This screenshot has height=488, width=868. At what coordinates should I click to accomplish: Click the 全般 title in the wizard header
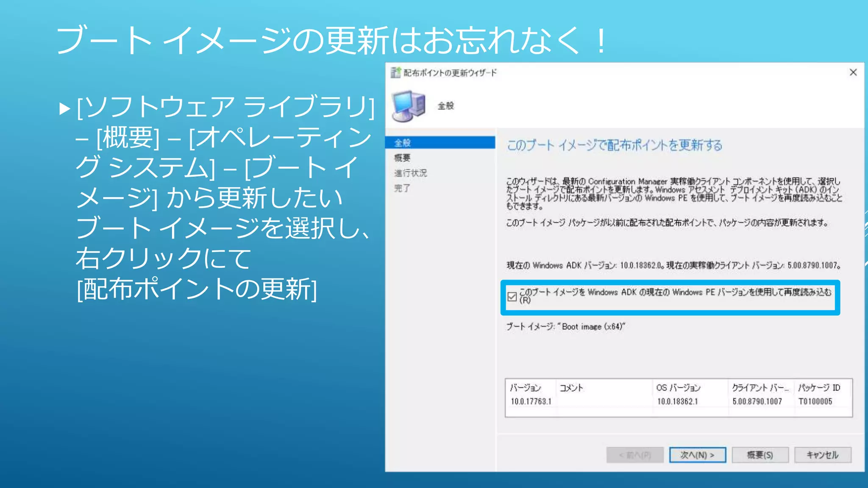pos(445,106)
